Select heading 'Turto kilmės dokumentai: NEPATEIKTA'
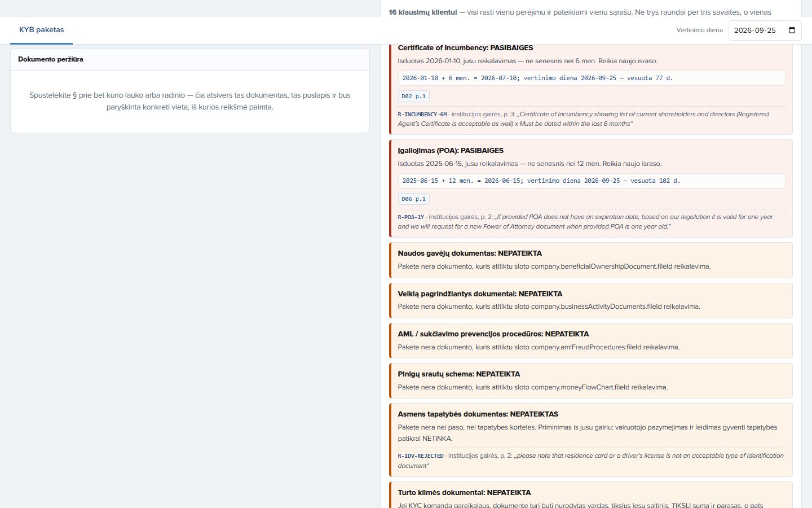Screen dimensions: 812x508 pos(464,493)
